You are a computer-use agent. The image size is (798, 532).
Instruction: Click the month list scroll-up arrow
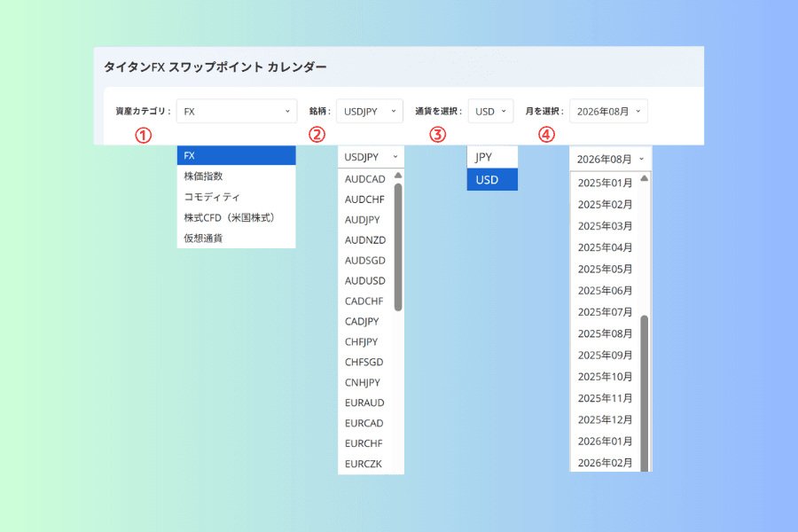[645, 178]
